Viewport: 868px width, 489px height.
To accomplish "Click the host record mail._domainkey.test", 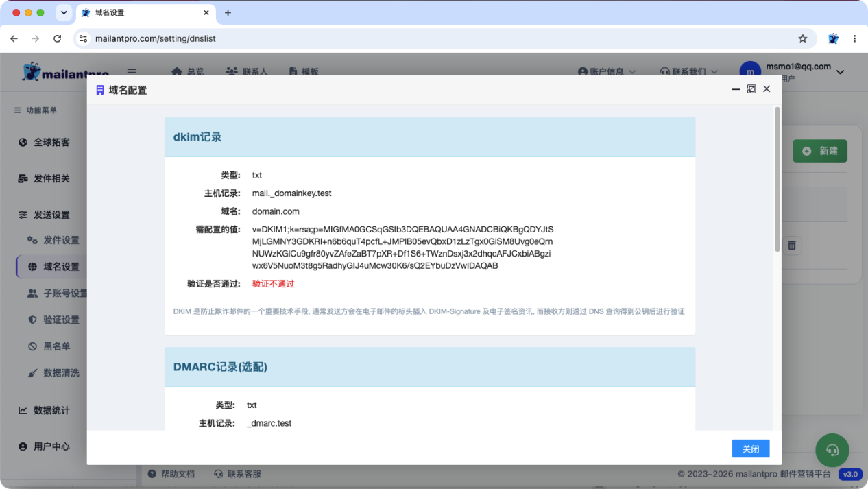I will click(291, 193).
